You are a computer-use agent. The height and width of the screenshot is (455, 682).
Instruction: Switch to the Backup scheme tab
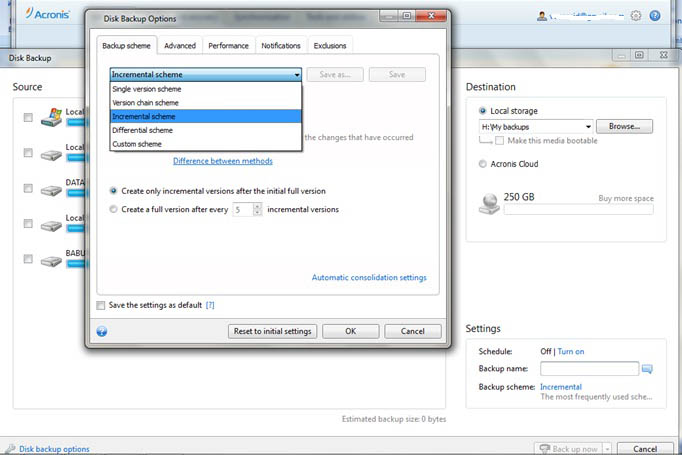click(127, 46)
